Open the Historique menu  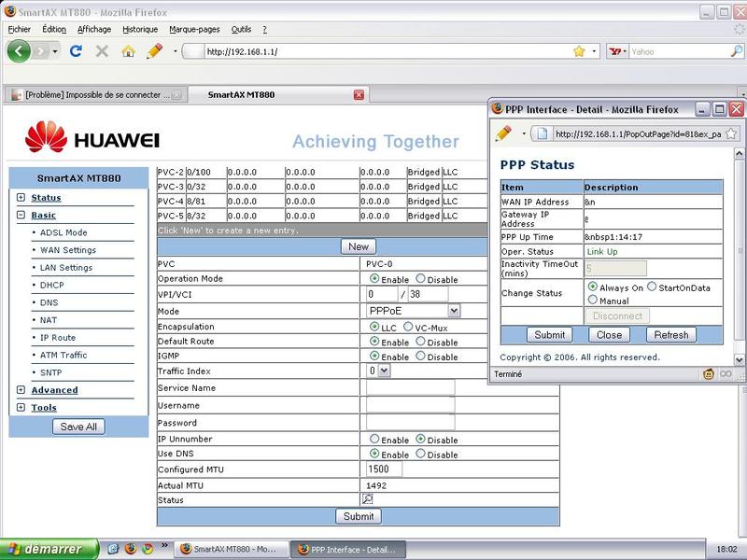(140, 29)
